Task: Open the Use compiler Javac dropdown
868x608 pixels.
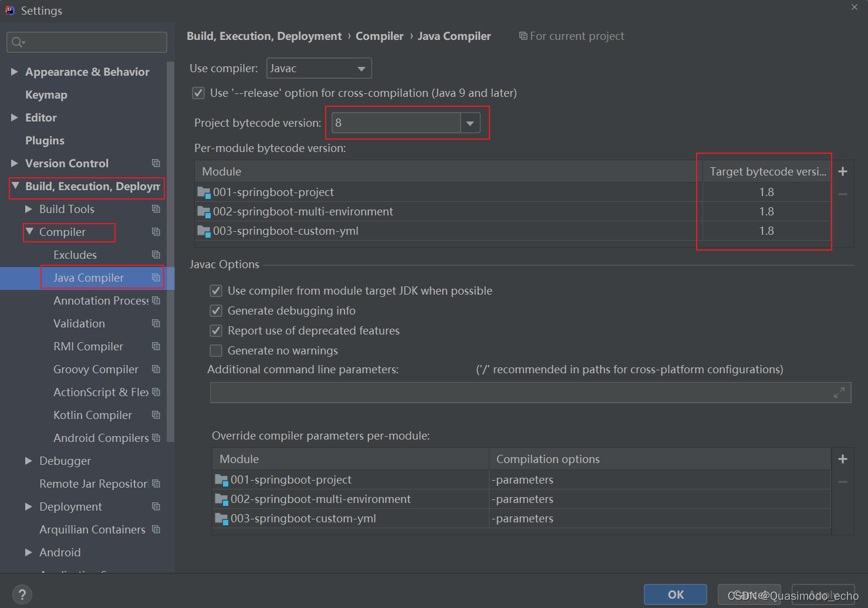Action: point(319,68)
